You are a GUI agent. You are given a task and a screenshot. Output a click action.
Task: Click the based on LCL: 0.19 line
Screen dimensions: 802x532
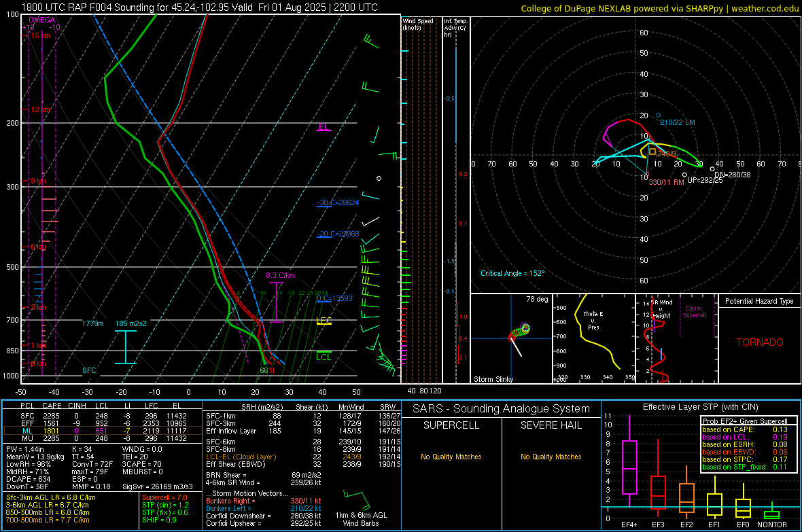tap(745, 437)
